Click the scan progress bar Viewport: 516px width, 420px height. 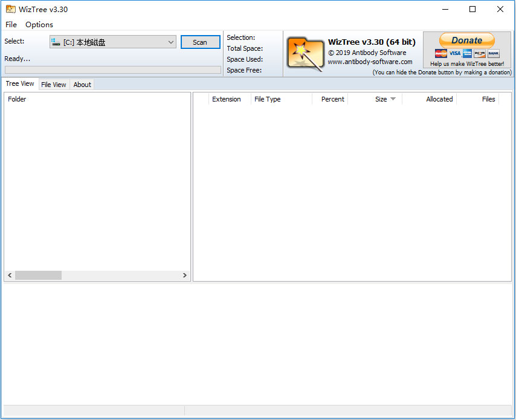coord(113,69)
